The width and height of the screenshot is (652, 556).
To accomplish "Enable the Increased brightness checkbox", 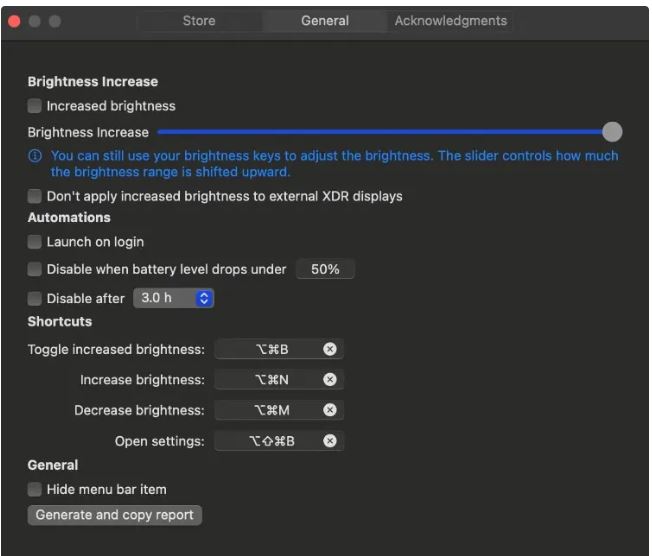I will pos(35,106).
